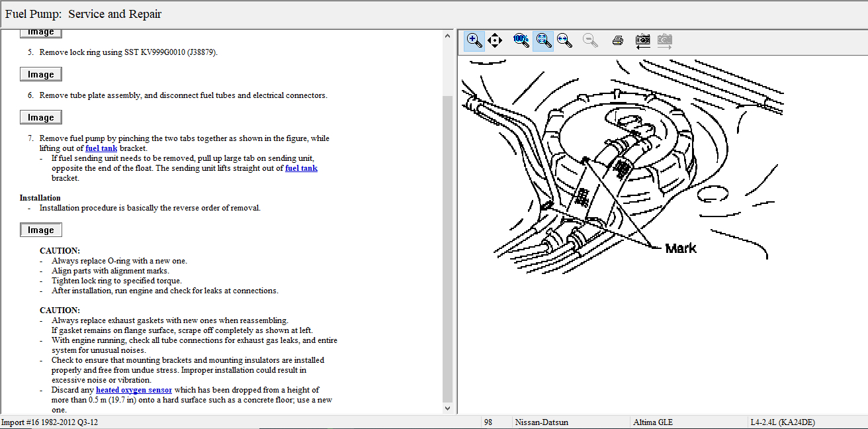Go to previous image camera icon
The image size is (868, 429).
coord(642,40)
